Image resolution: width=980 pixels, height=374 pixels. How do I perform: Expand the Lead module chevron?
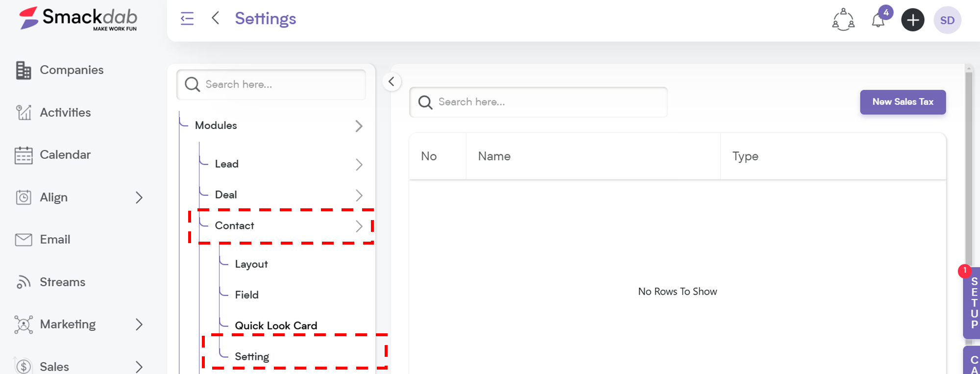pos(359,165)
